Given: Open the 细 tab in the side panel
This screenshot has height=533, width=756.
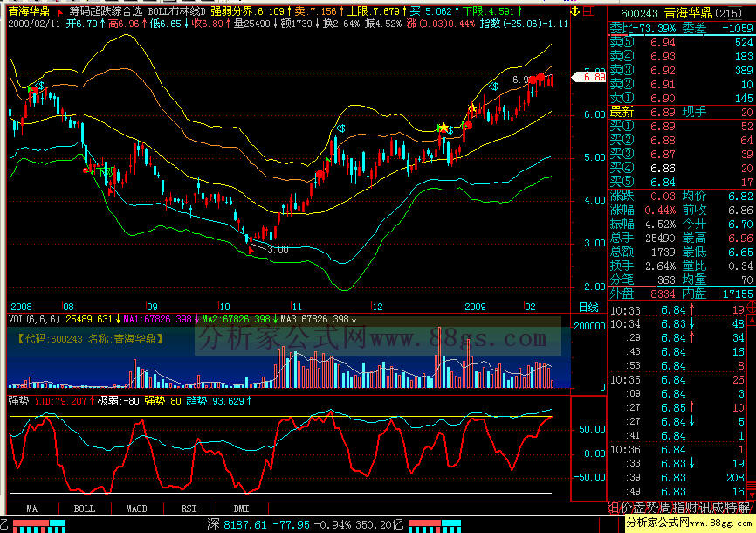Looking at the screenshot, I should (614, 508).
